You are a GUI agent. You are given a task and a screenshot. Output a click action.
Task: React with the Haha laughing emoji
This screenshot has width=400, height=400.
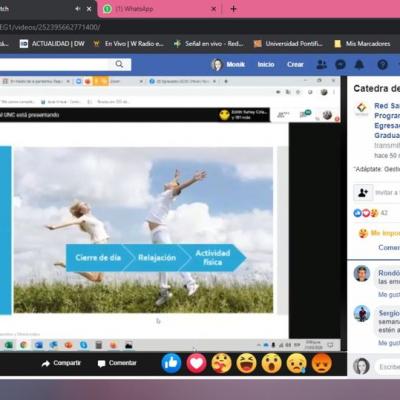[x=246, y=363]
